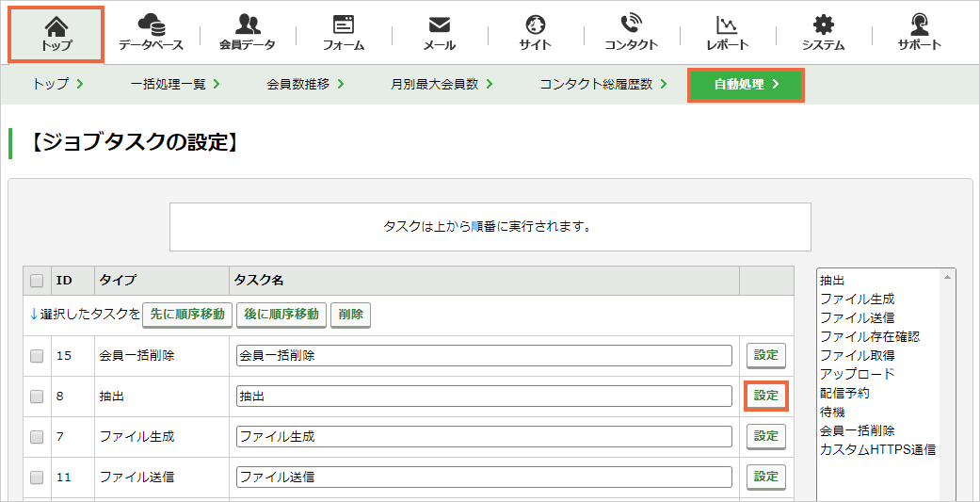
Task: Open 設定 for the 抽出 task
Action: 765,396
